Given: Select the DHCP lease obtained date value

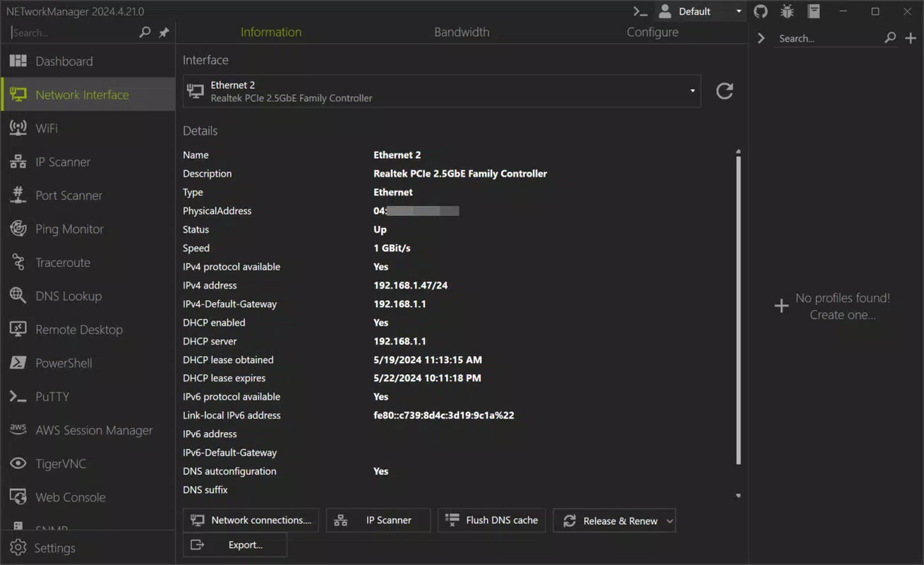Looking at the screenshot, I should (428, 359).
